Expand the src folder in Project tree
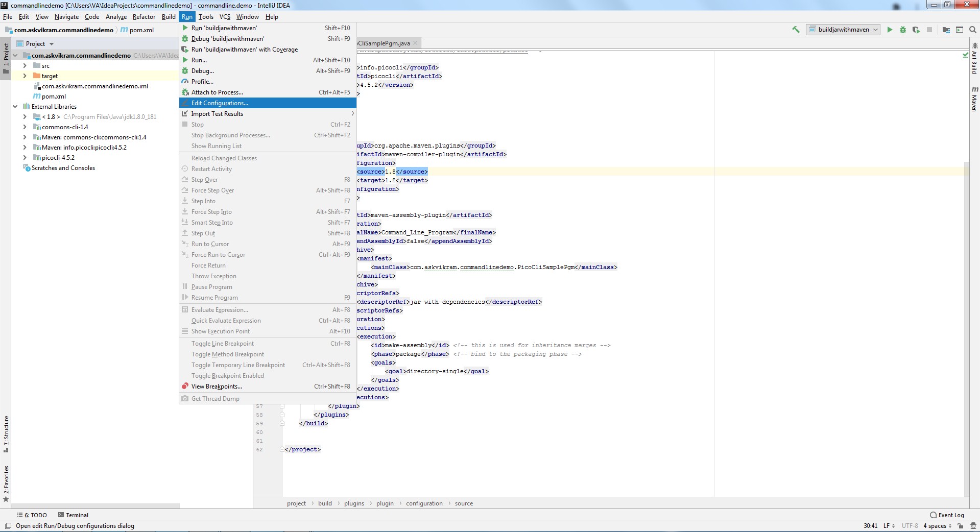This screenshot has width=980, height=532. click(x=24, y=65)
